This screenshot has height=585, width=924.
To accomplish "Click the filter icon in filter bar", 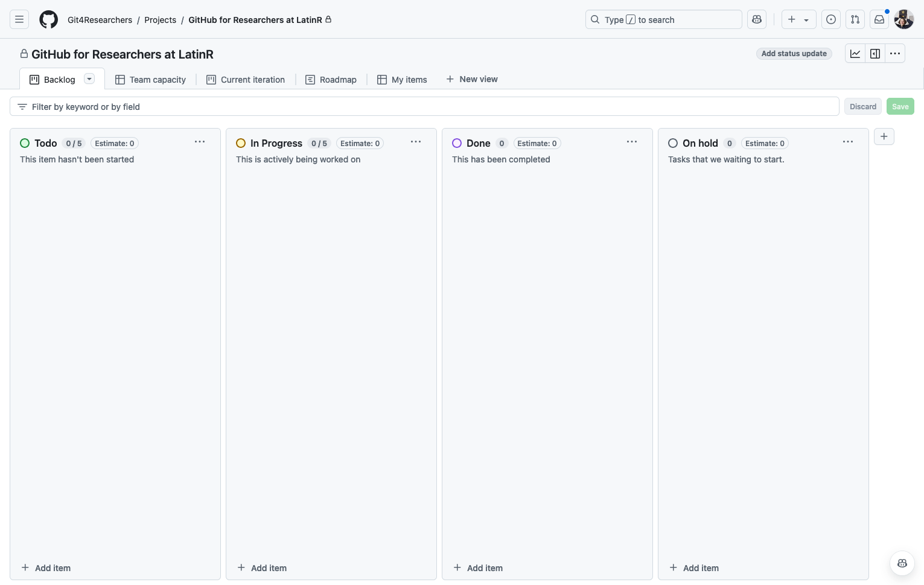I will coord(22,107).
